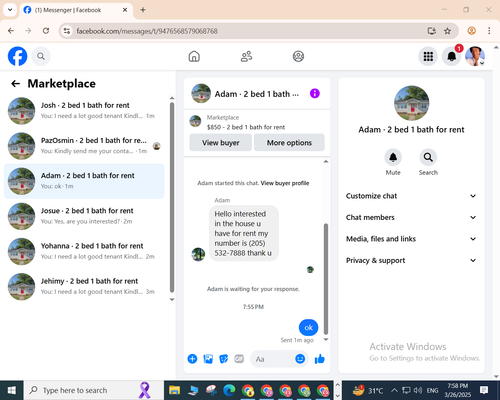This screenshot has width=500, height=400.
Task: Go back in browser history
Action: click(x=11, y=31)
